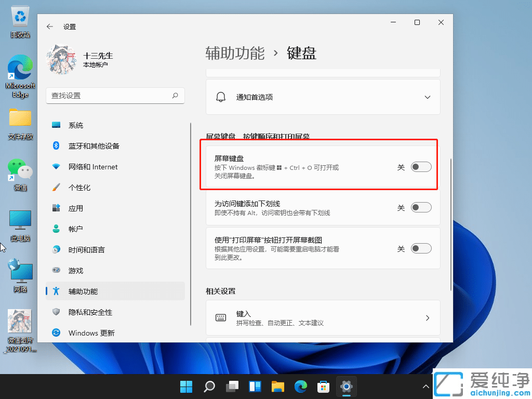Enable the 屏幕键盘 toggle
The height and width of the screenshot is (399, 532).
(421, 167)
